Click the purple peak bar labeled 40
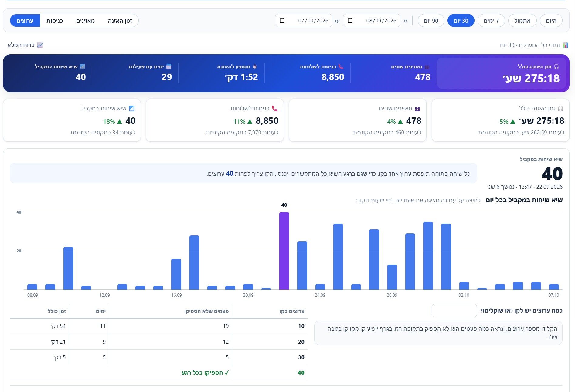The height and width of the screenshot is (392, 575). (x=284, y=251)
